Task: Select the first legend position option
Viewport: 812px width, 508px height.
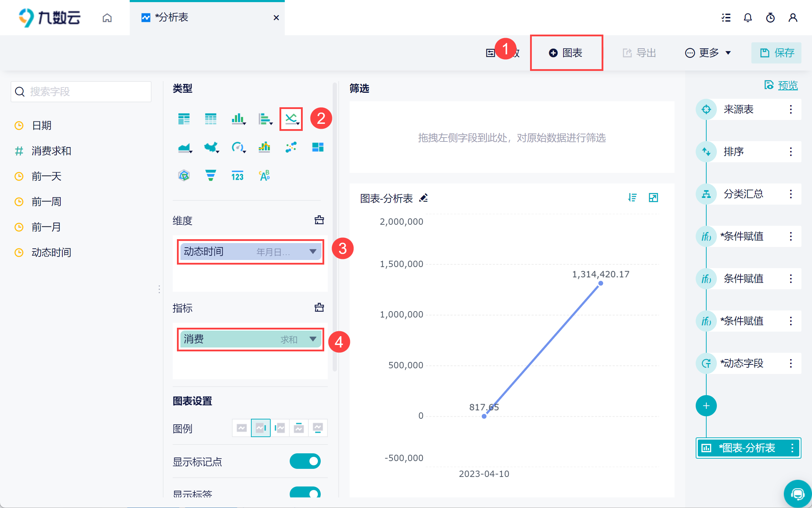Action: 241,428
